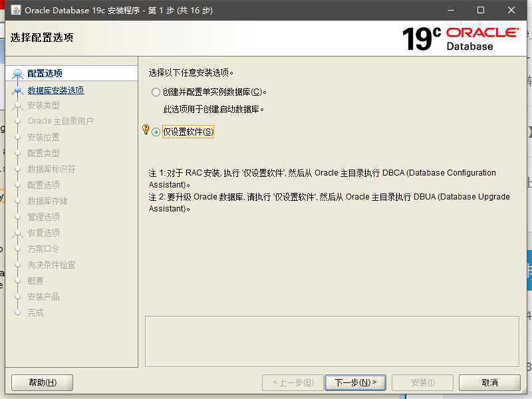The image size is (532, 399).
Task: Select the 仅设置软件 radio option
Action: click(x=156, y=132)
